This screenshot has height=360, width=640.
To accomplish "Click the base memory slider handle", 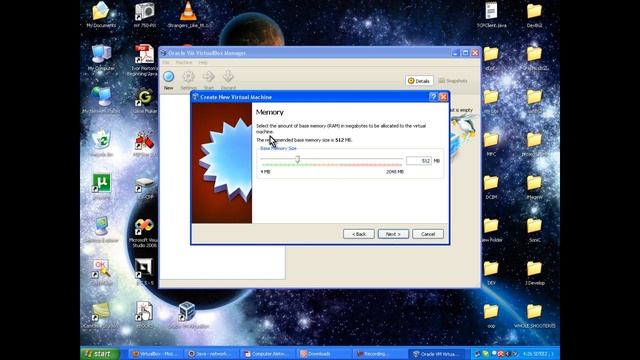I will 298,159.
